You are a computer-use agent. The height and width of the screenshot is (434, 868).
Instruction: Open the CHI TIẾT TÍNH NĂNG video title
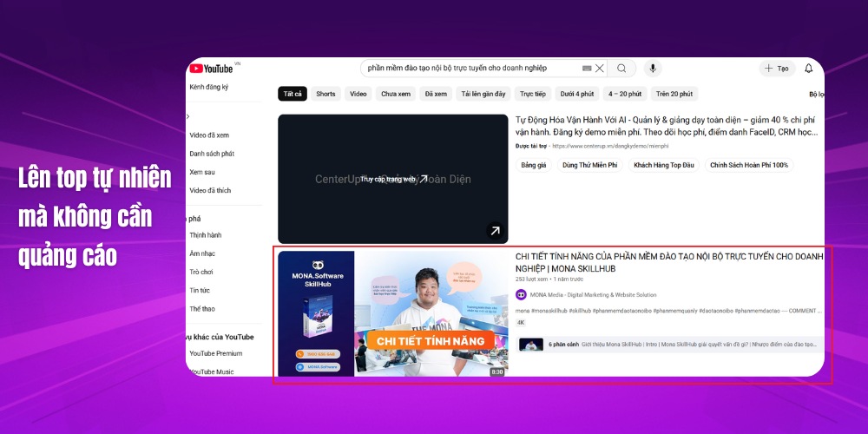(x=669, y=262)
